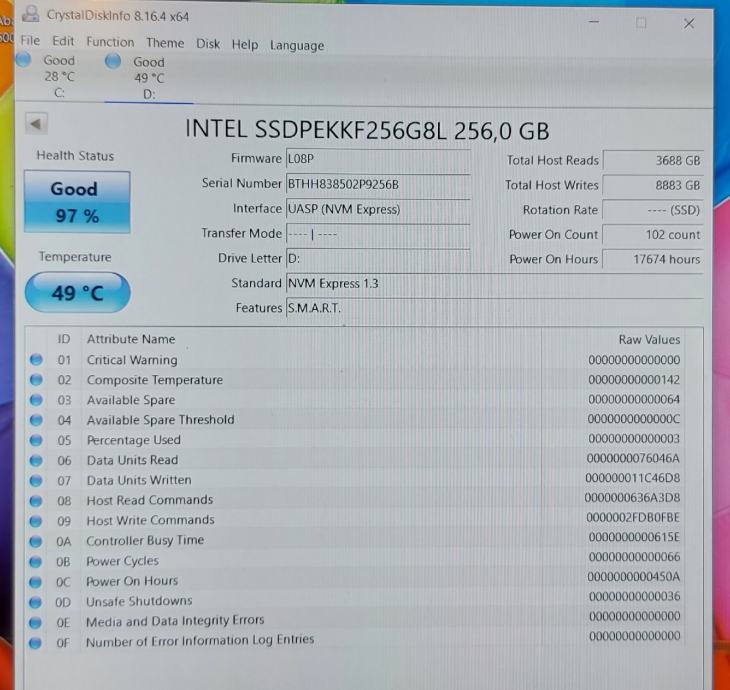Click status dot for Available Spare row 03

(x=36, y=399)
